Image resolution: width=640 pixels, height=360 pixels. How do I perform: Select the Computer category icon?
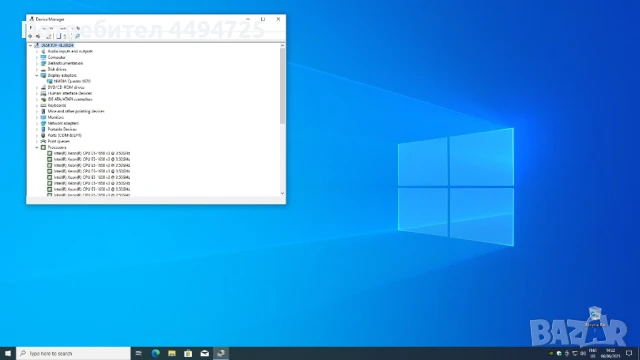pyautogui.click(x=43, y=58)
